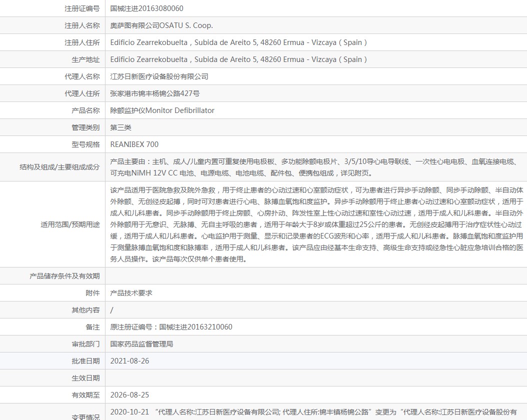Image resolution: width=527 pixels, height=420 pixels.
Task: Select the registration number 国械注进20163080060
Action: 146,8
